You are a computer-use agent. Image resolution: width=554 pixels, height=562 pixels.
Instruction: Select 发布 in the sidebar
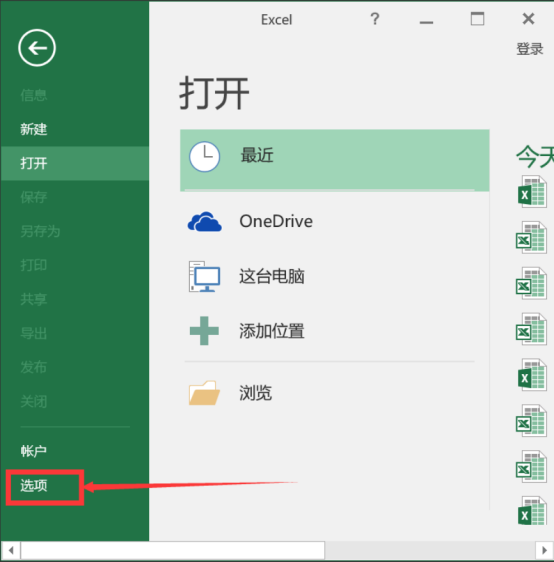click(34, 367)
